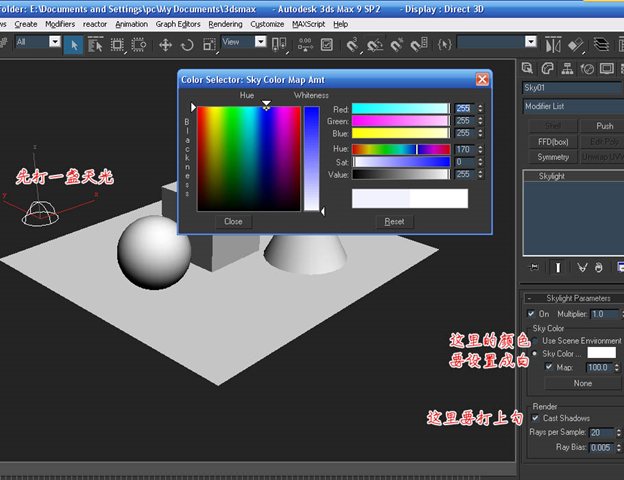Click the Red value input field
624x480 pixels.
tap(464, 108)
